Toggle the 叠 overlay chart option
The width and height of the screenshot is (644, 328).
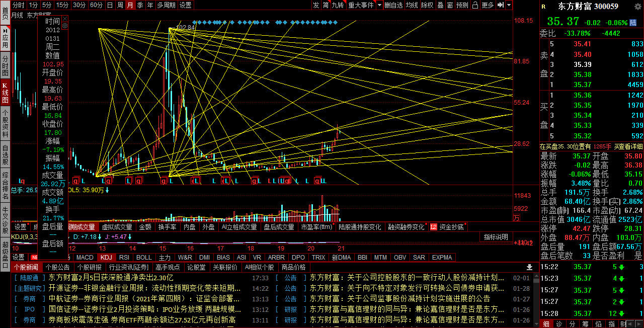pyautogui.click(x=440, y=5)
